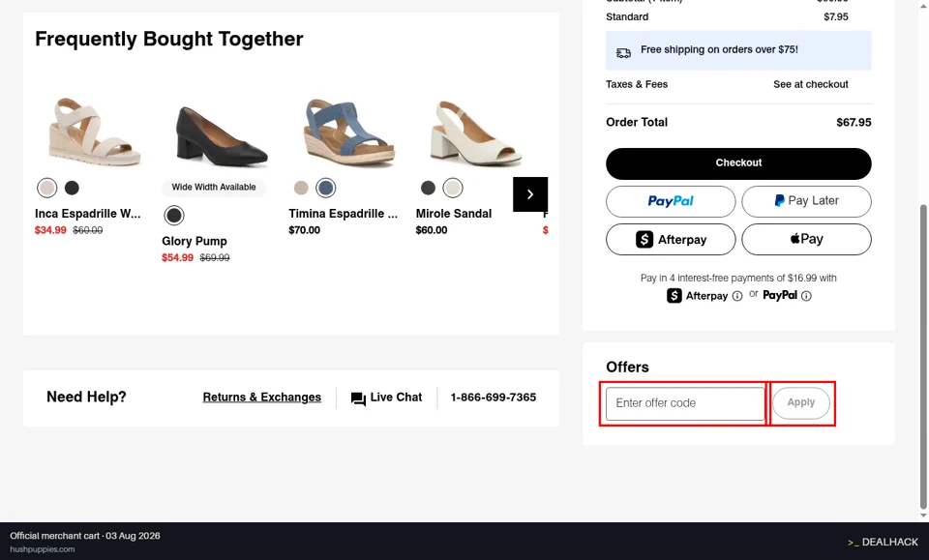
Task: Click the free shipping truck icon
Action: click(623, 53)
